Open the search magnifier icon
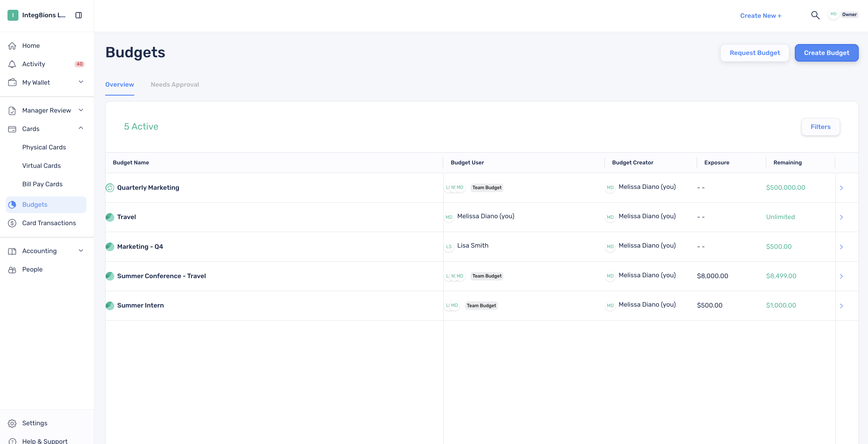Image resolution: width=868 pixels, height=444 pixels. click(x=815, y=15)
